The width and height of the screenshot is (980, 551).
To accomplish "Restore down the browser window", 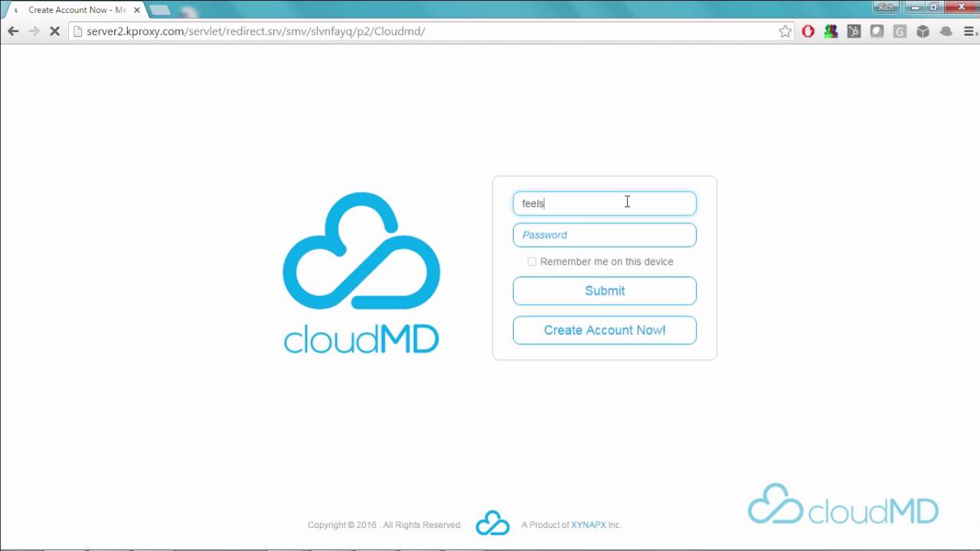I will [934, 7].
